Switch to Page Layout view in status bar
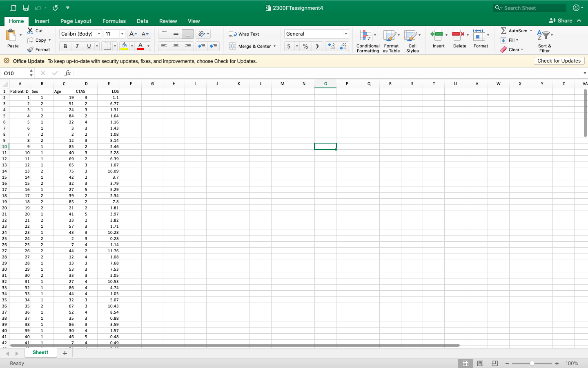 (x=480, y=363)
